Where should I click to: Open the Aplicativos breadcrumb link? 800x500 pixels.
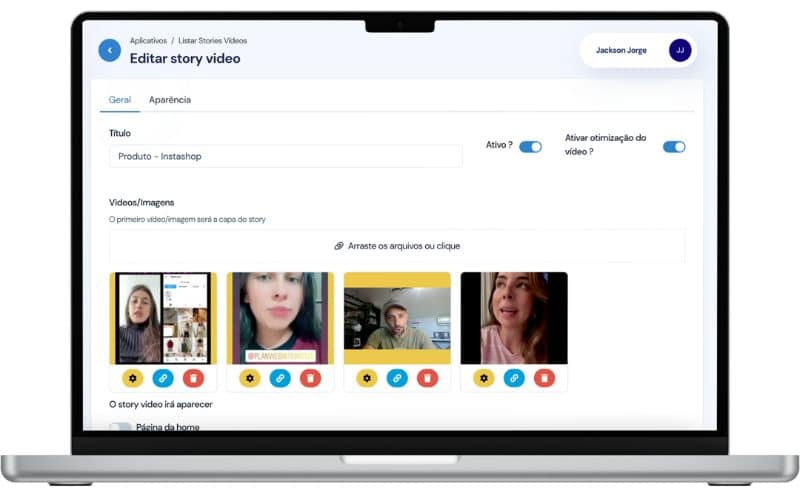click(148, 40)
